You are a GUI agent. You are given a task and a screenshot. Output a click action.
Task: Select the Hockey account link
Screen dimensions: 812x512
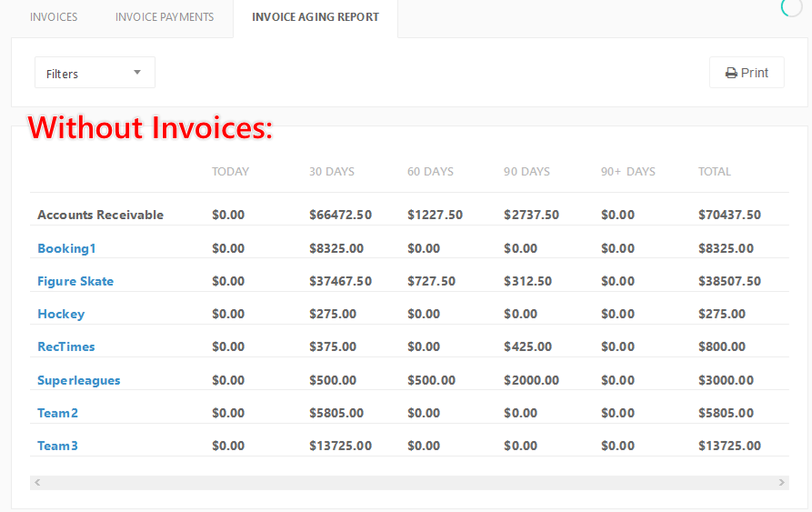click(x=61, y=314)
